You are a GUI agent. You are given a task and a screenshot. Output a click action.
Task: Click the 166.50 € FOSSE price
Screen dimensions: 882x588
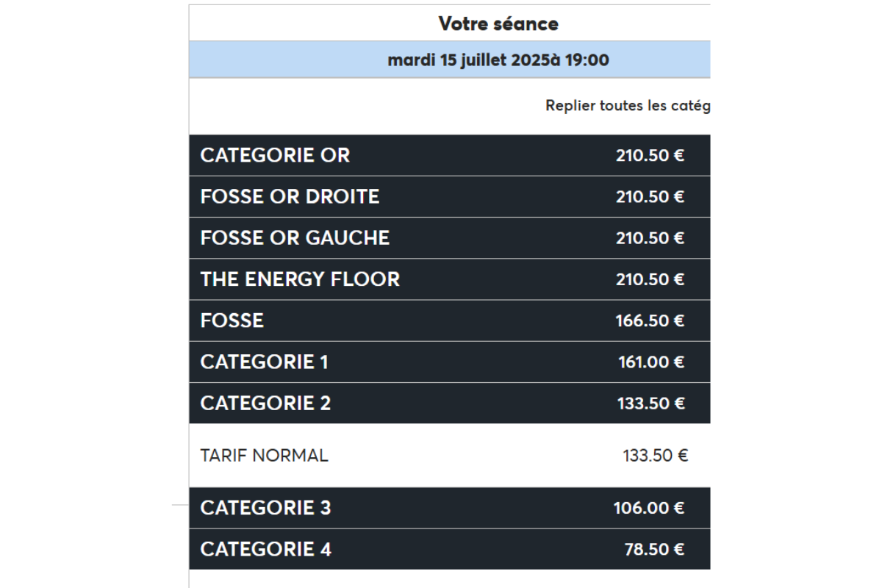coord(650,321)
